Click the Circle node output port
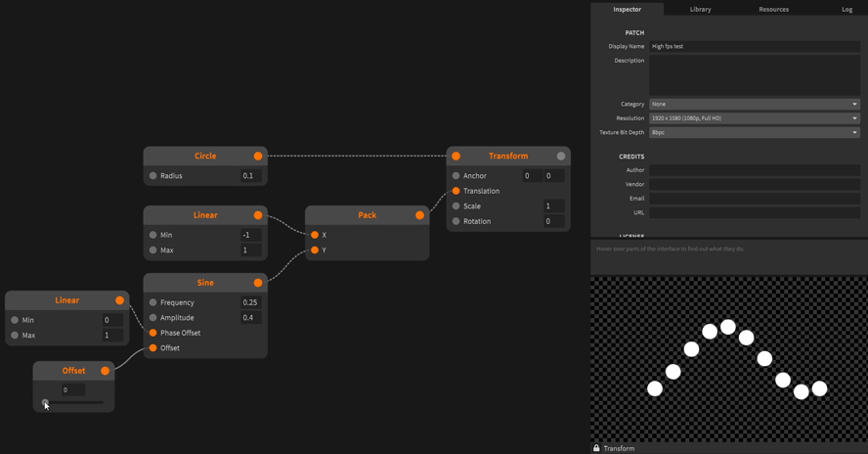This screenshot has width=868, height=454. pyautogui.click(x=258, y=157)
